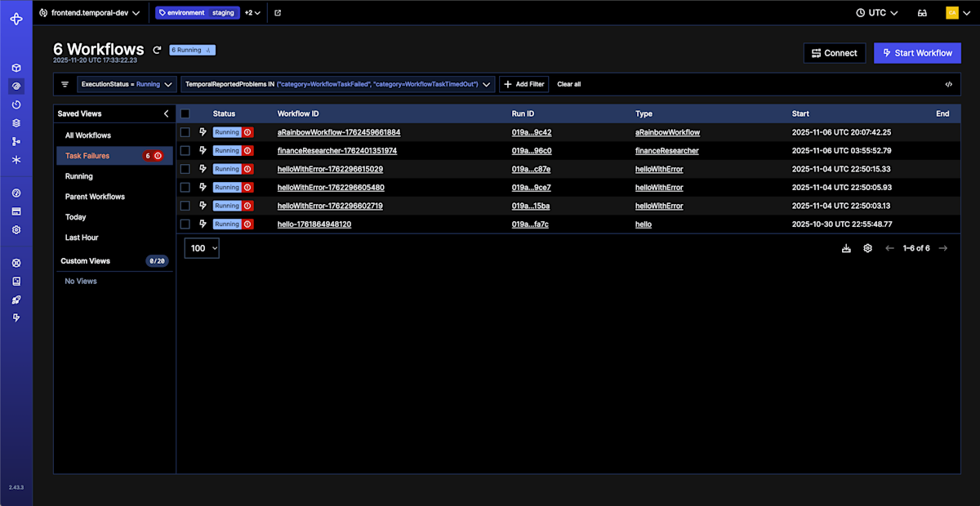Viewport: 980px width, 506px height.
Task: Open the branch-shaped Deployments sidebar icon
Action: tap(16, 141)
